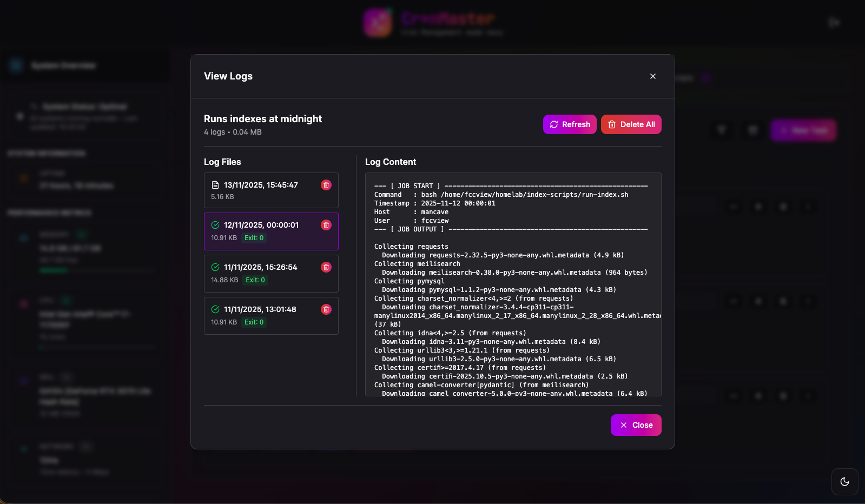Open the 11/11/2025, 15:26:54 log file
The image size is (865, 504).
[271, 274]
